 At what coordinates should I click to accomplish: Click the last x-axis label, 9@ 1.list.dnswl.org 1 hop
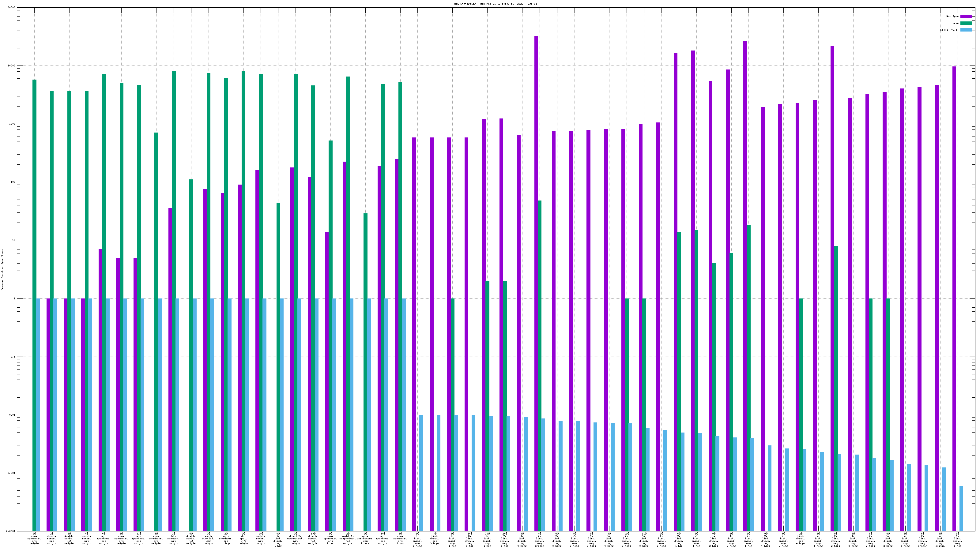[x=958, y=540]
